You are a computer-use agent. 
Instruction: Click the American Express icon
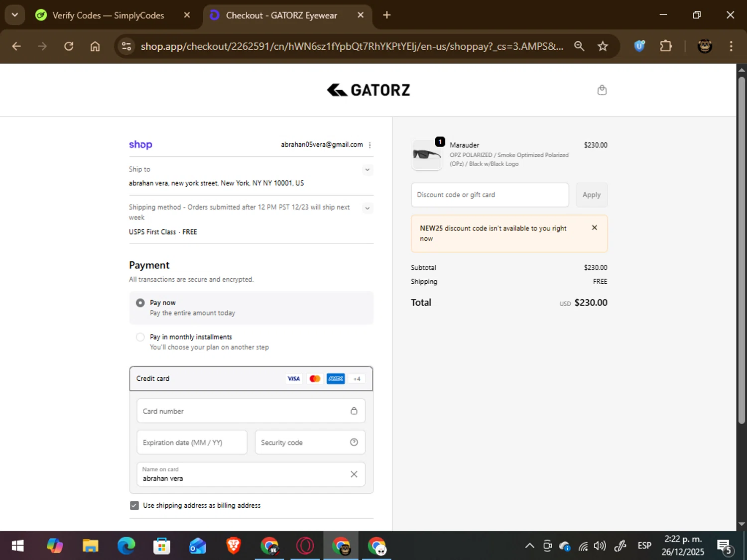point(336,379)
